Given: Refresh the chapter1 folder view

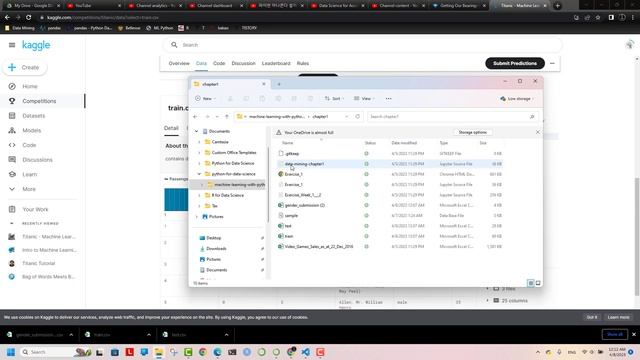Looking at the screenshot, I should click(358, 117).
